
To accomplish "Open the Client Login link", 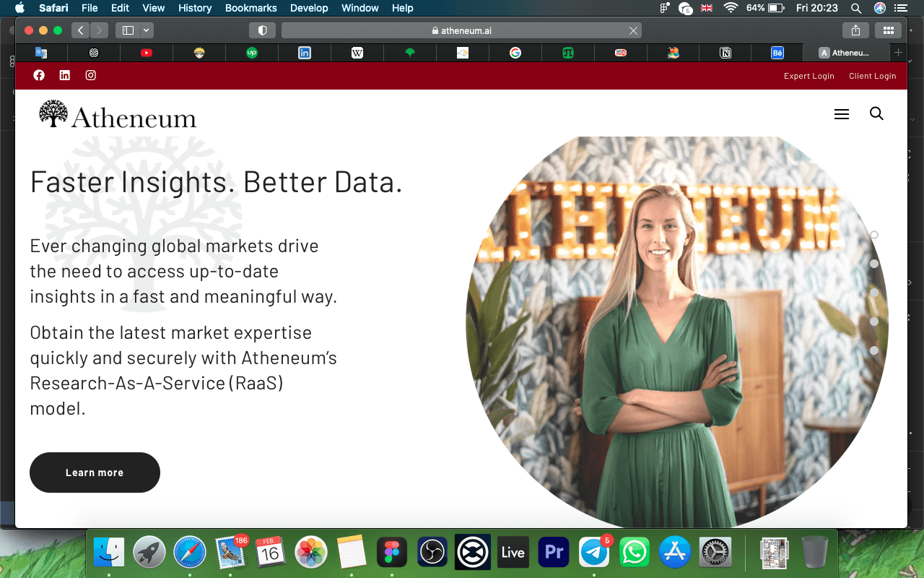I will [x=873, y=76].
